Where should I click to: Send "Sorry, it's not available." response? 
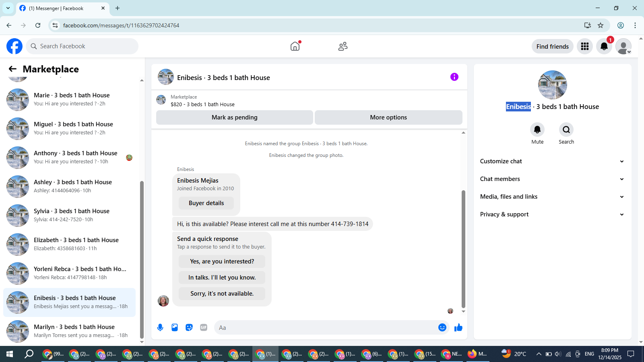tap(222, 294)
